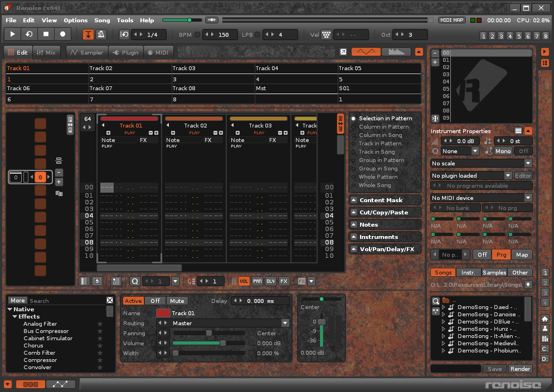The image size is (554, 392).
Task: Expand the Cut/Copy/Paste section
Action: pos(385,212)
